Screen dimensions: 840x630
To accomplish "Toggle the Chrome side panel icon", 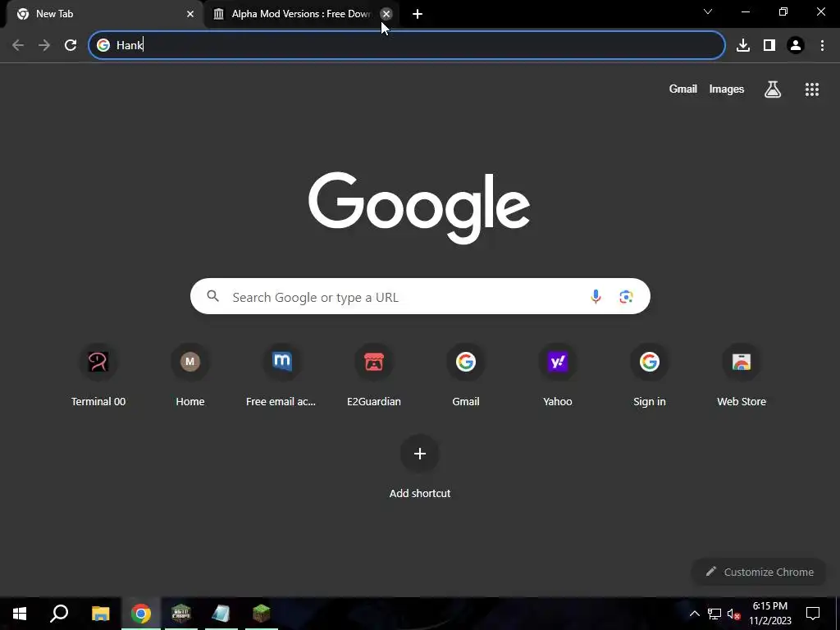I will 769,45.
